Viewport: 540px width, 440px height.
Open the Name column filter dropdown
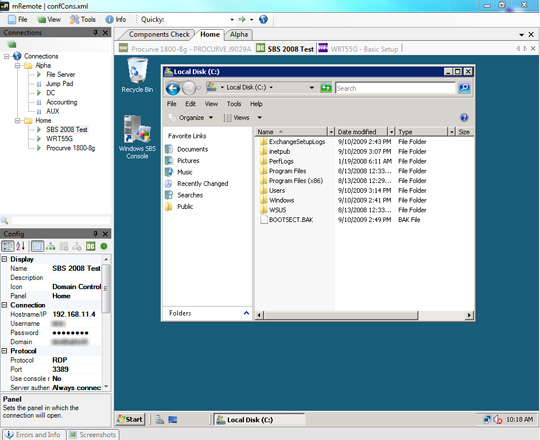(331, 132)
